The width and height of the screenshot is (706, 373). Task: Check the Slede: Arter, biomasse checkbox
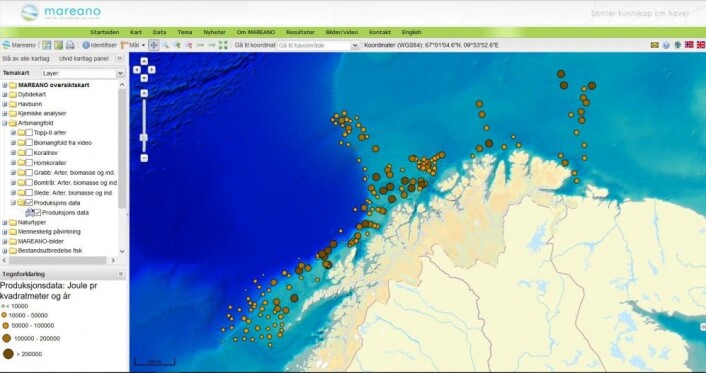pos(29,193)
